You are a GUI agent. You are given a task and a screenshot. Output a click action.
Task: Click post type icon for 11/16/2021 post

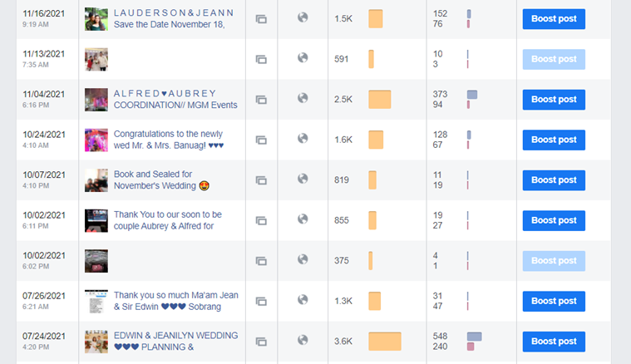coord(261,19)
